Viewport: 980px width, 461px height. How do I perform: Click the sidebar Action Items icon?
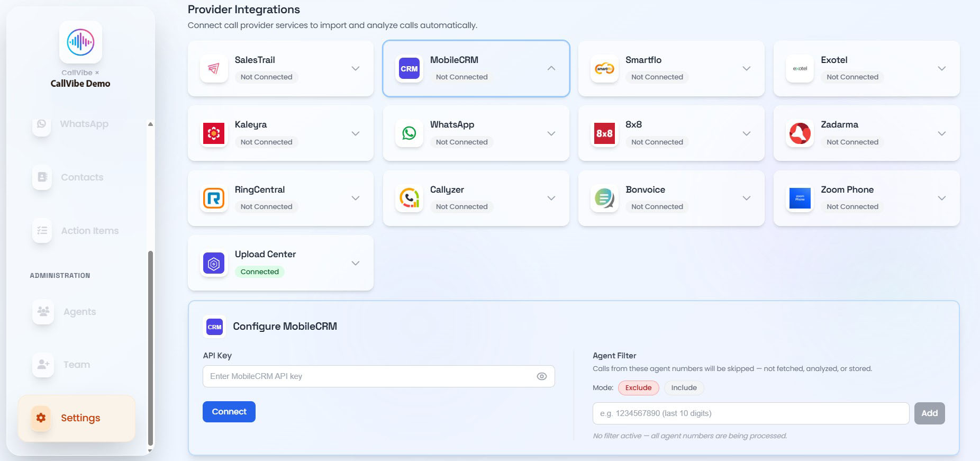pos(42,231)
